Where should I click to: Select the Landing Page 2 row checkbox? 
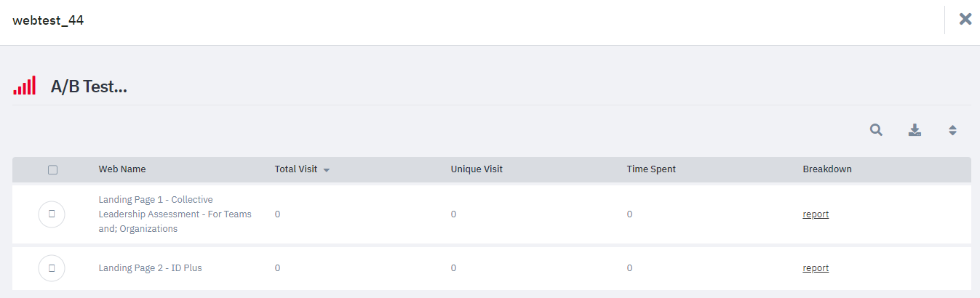click(x=52, y=268)
